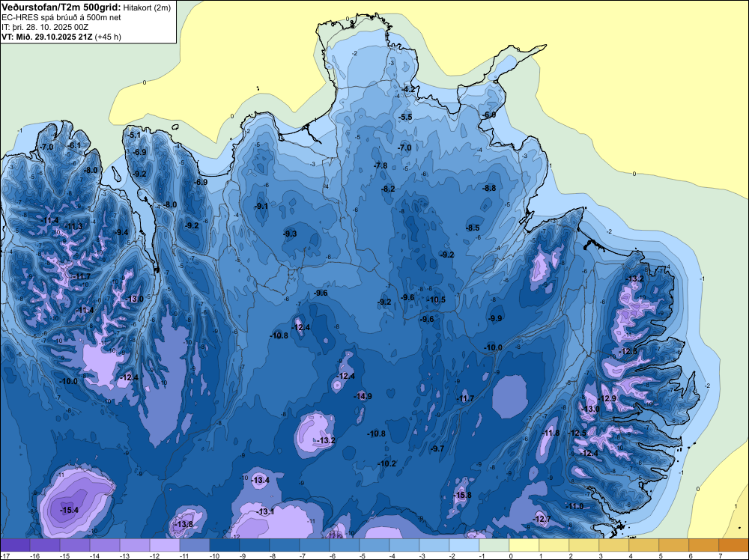Click the -5.1 temperature reading
749x560 pixels.
pyautogui.click(x=134, y=135)
